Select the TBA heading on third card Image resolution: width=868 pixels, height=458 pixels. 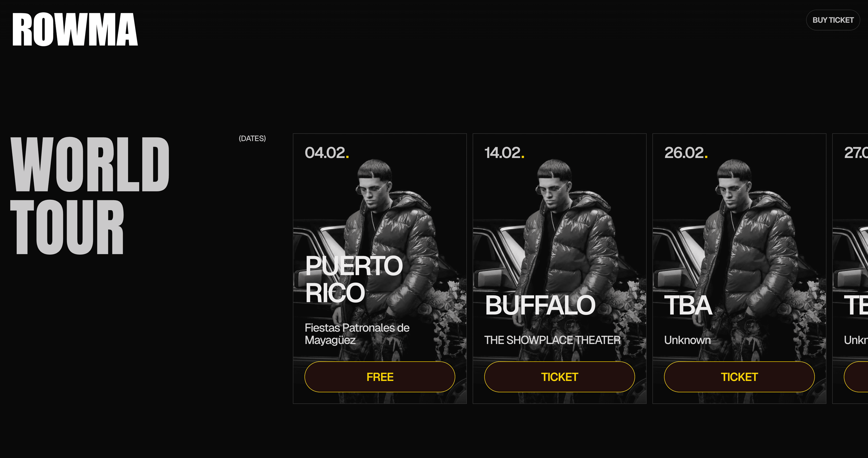click(688, 305)
